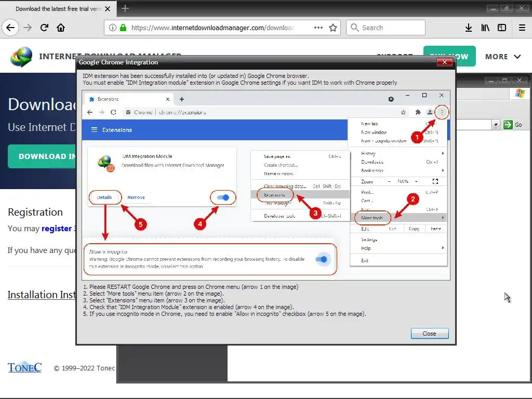Click Close button in Chrome Integration dialog
The image size is (532, 399).
coord(430,334)
